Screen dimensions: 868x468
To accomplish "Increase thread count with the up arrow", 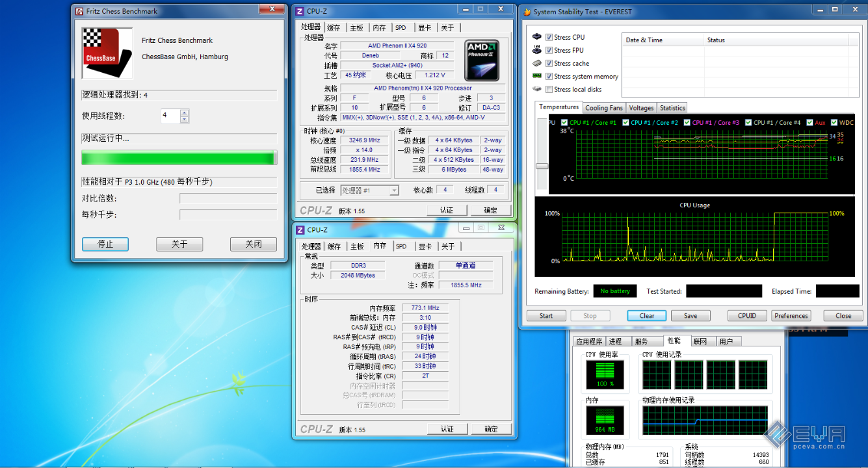I will click(184, 112).
